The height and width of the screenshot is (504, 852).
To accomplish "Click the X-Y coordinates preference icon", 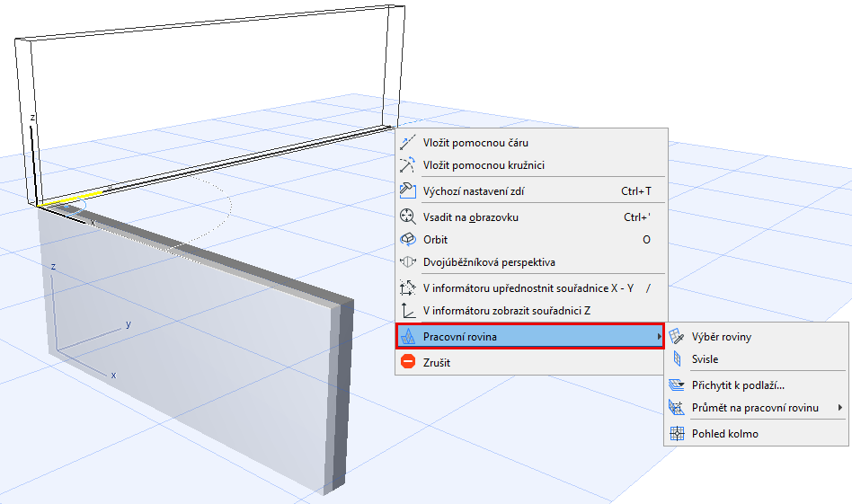I will click(x=407, y=287).
